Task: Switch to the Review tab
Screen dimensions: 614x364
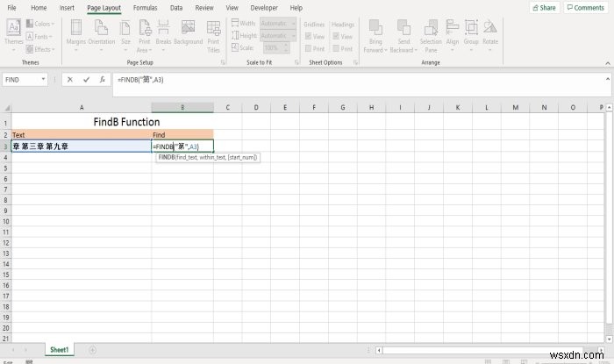Action: point(204,8)
